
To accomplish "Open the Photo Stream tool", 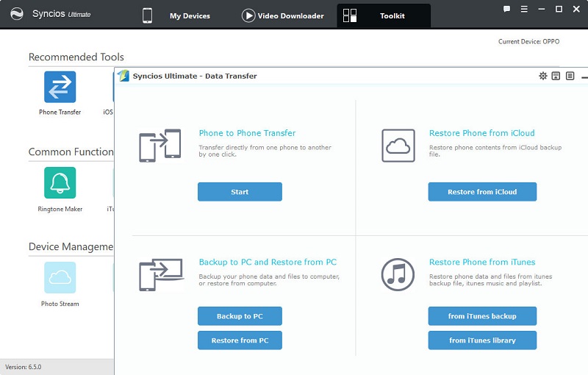I will 60,277.
